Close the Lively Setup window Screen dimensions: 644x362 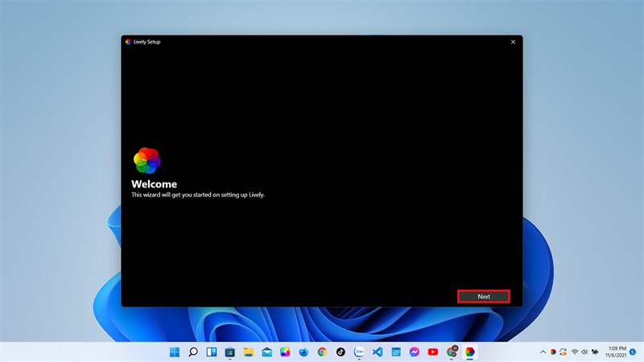pos(513,42)
